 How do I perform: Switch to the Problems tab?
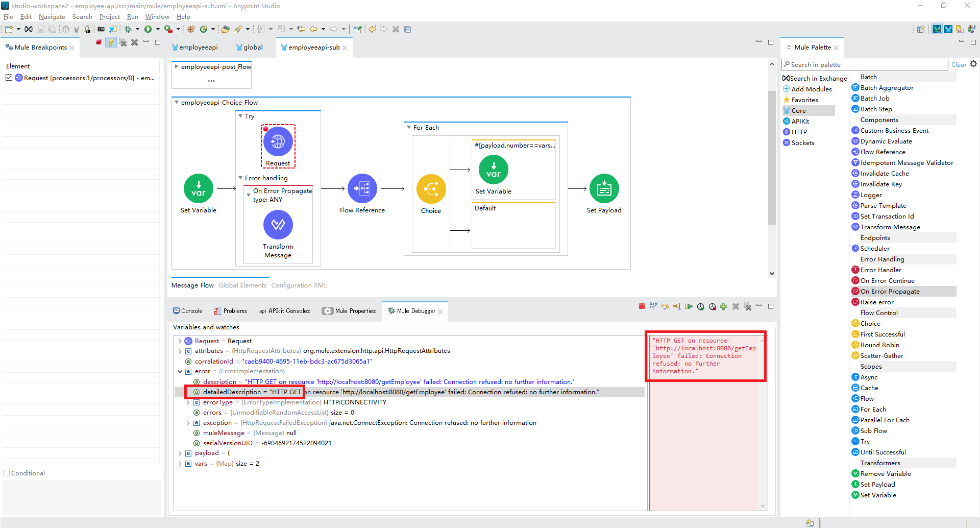230,311
